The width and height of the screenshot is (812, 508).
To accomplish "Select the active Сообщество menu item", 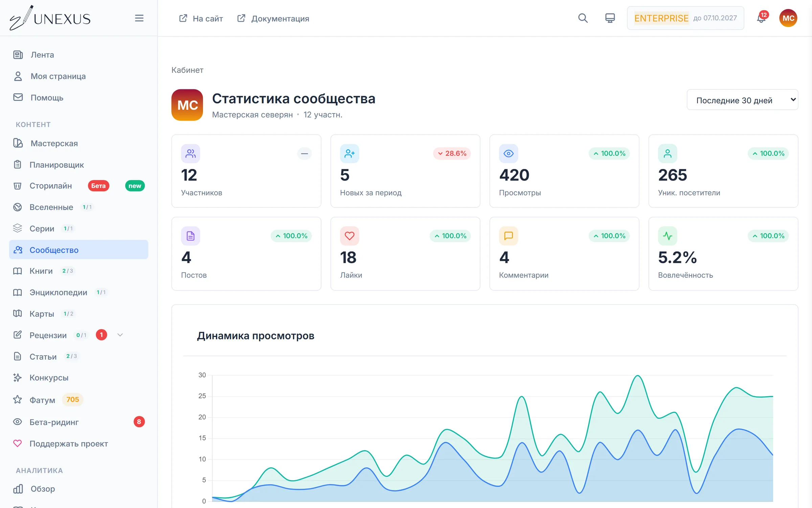I will (78, 250).
